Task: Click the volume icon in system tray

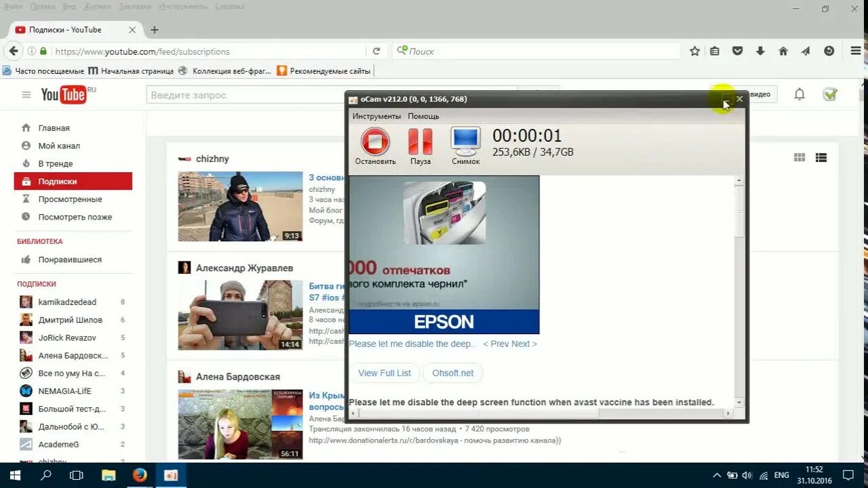Action: click(x=747, y=475)
